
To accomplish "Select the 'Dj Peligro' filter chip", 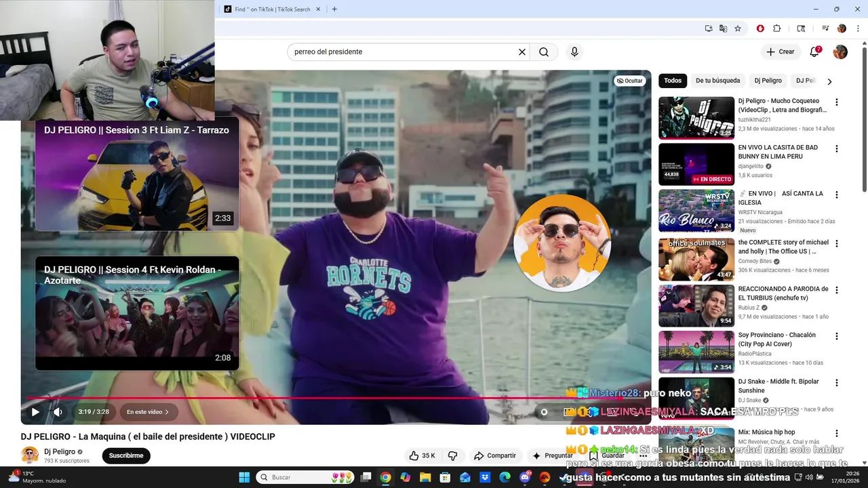I will pos(768,81).
